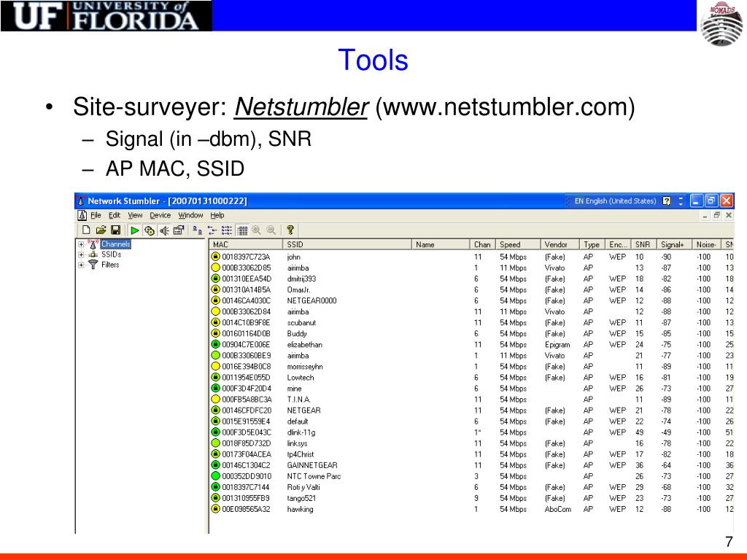The image size is (747, 560).
Task: Select the row with SSID "tango521"
Action: pyautogui.click(x=472, y=497)
